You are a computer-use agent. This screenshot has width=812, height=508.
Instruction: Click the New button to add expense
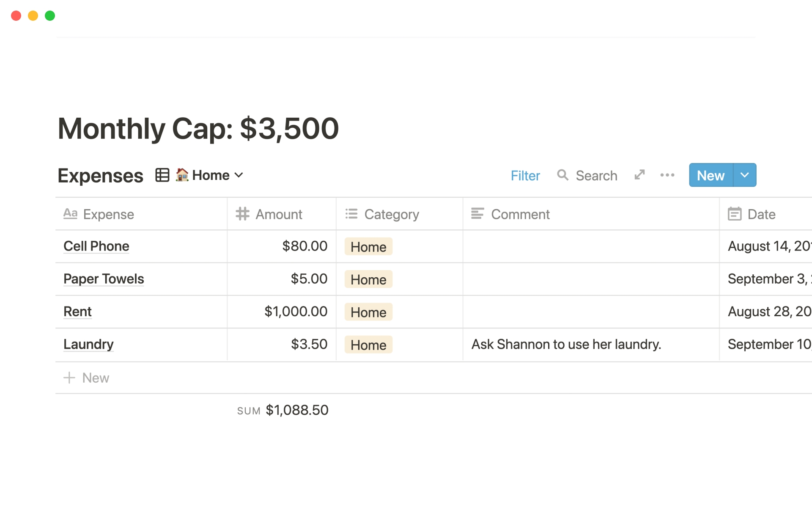coord(710,175)
